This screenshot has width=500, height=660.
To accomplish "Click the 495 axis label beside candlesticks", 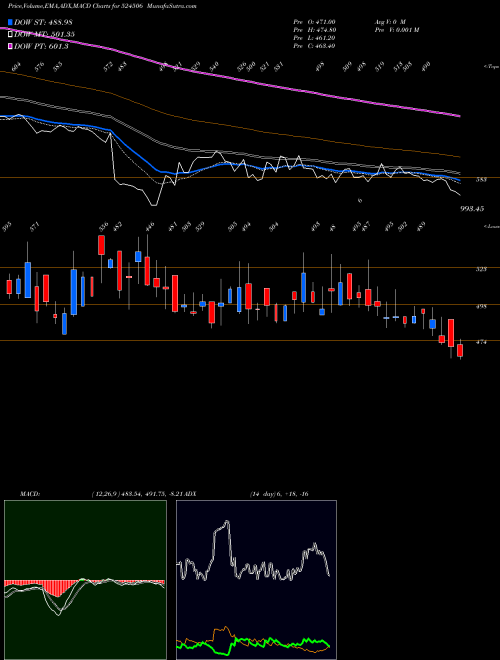I will point(481,306).
